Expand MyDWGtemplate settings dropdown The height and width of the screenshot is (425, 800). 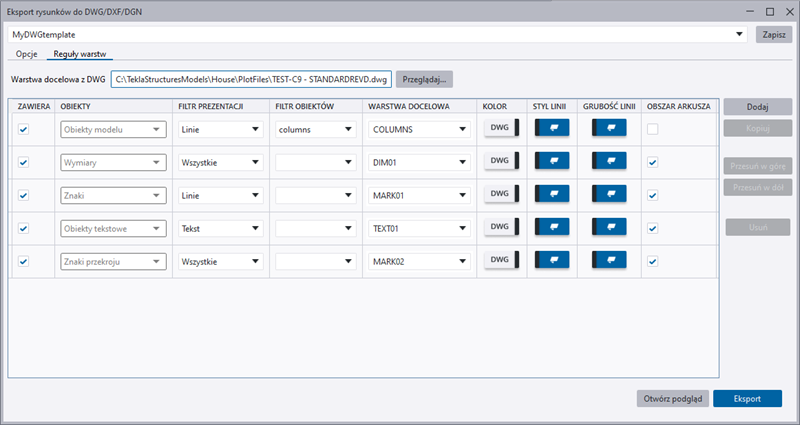(740, 34)
